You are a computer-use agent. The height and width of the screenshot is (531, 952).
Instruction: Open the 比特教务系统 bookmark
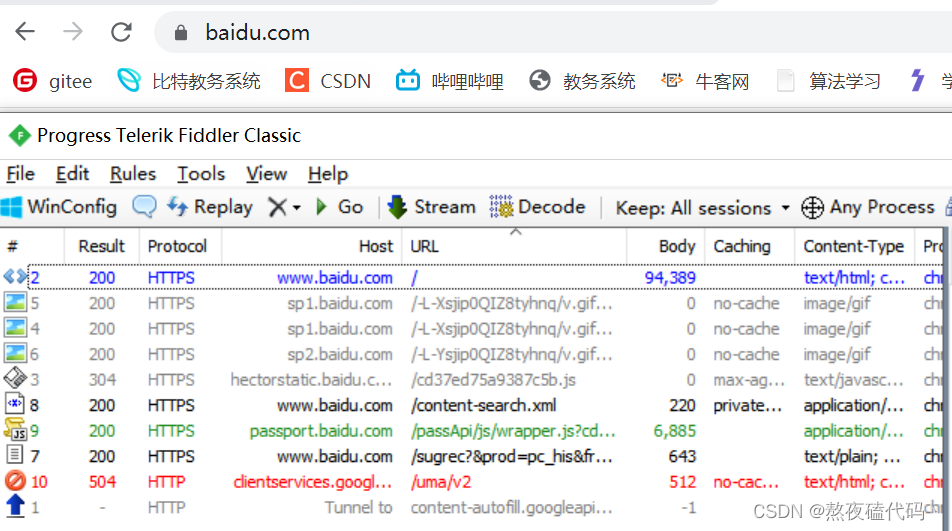pos(189,81)
